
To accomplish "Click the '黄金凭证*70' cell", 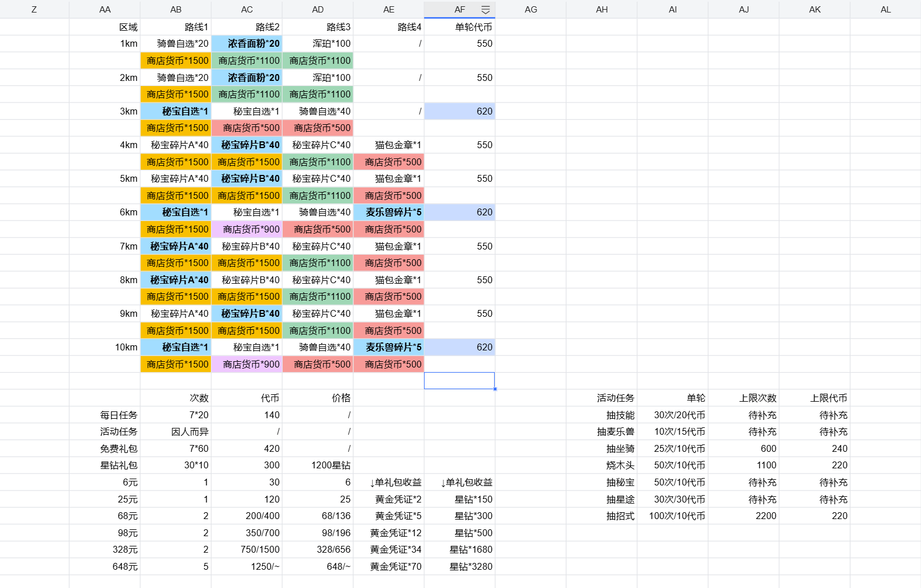I will tap(389, 566).
